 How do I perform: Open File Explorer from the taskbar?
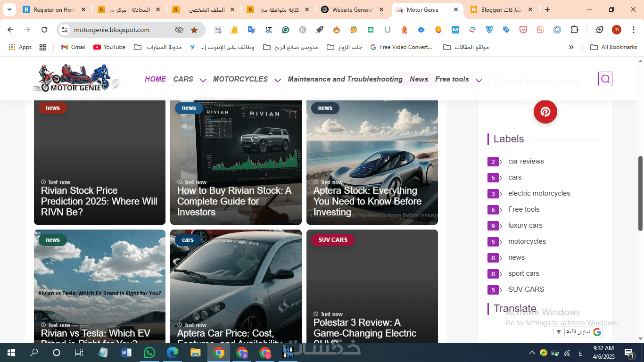point(196,353)
